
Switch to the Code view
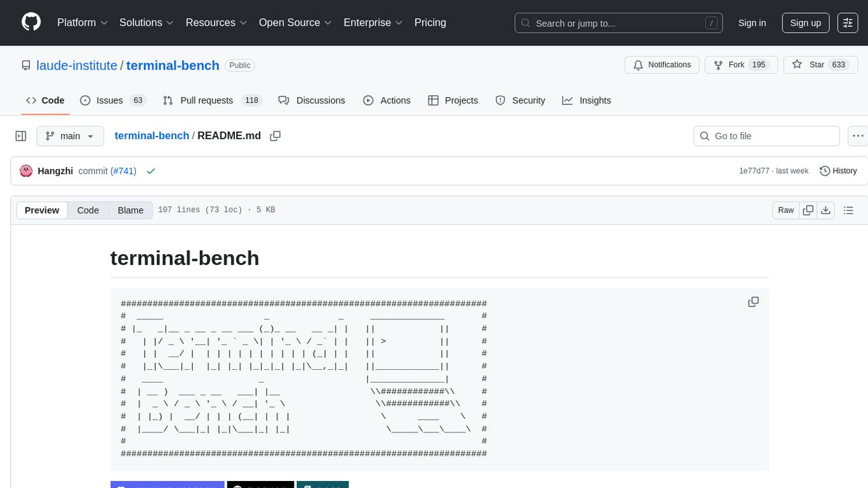click(88, 210)
